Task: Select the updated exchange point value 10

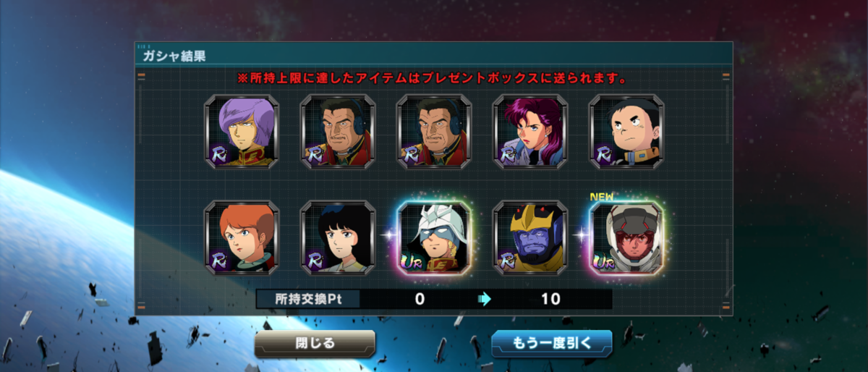Action: (x=550, y=299)
